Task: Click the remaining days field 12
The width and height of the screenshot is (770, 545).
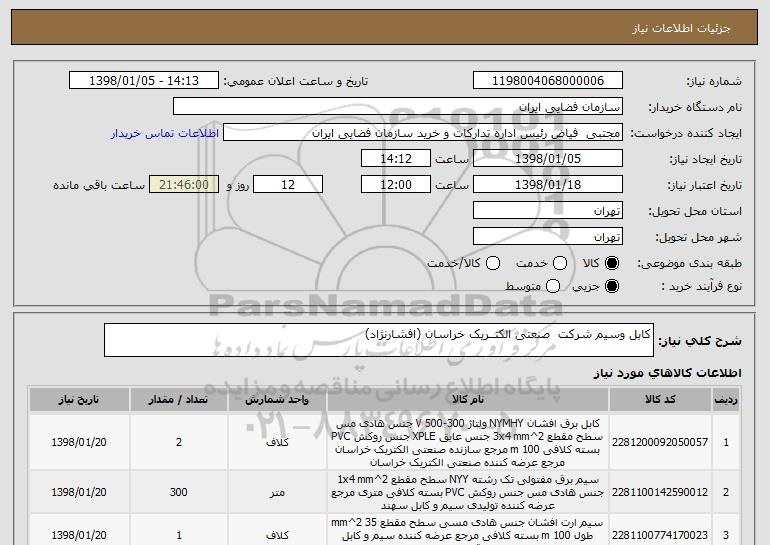Action: point(288,185)
